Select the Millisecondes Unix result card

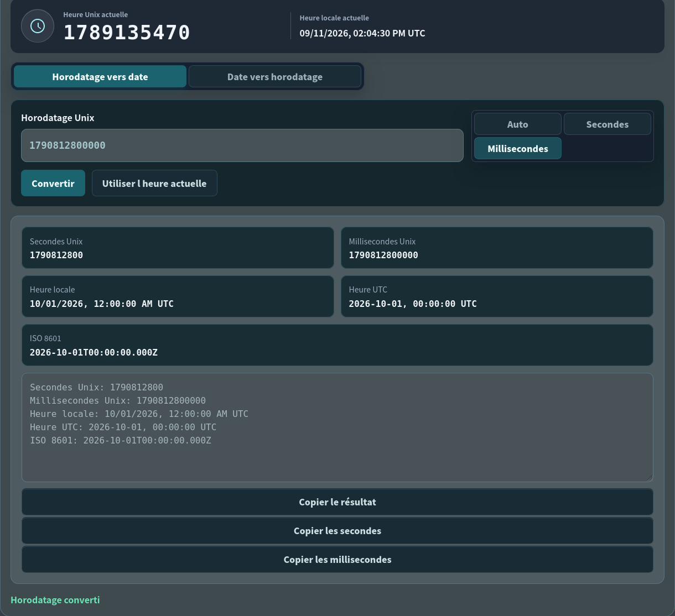(497, 248)
